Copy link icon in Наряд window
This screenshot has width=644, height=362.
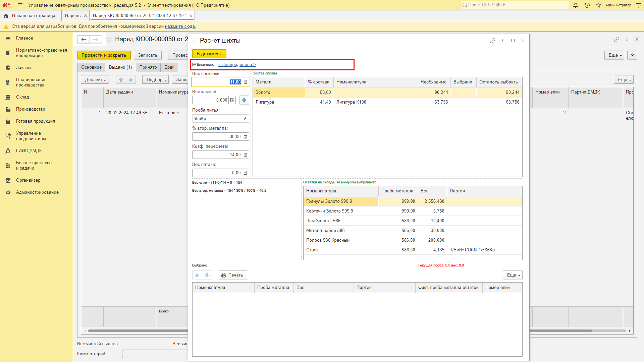616,39
